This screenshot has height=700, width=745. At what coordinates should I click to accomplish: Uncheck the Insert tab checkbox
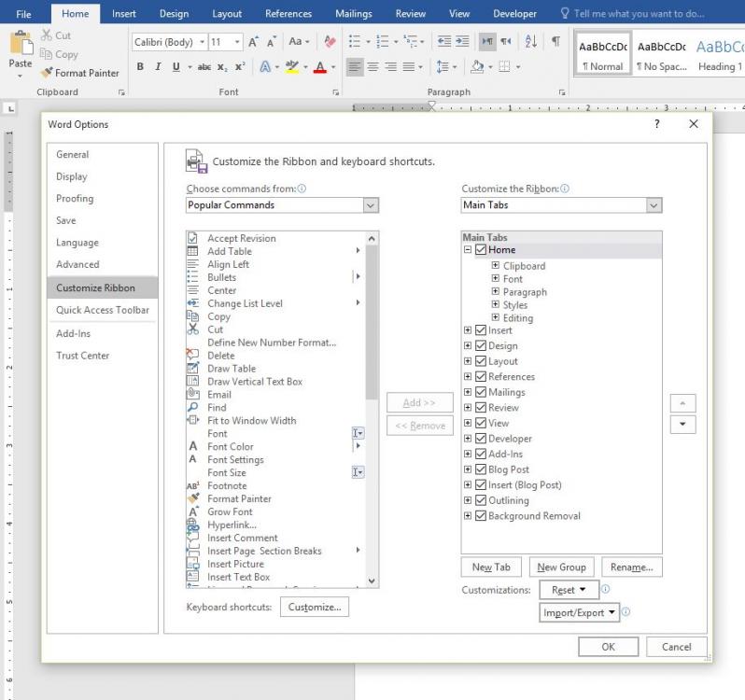coord(481,330)
